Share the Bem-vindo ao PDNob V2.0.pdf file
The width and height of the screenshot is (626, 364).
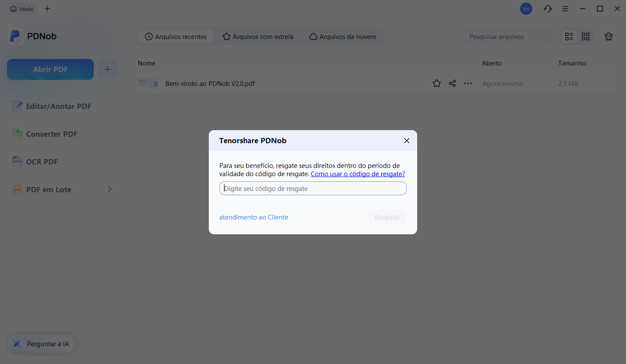coord(452,83)
